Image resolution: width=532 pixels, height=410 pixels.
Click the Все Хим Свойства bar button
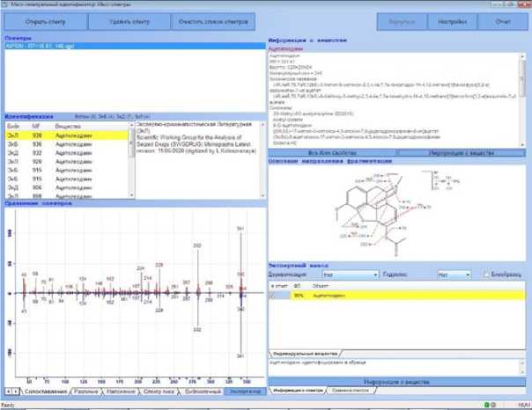(x=332, y=153)
